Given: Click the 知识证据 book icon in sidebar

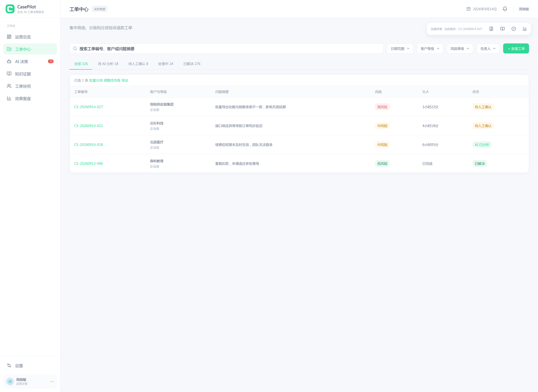Looking at the screenshot, I should point(9,74).
